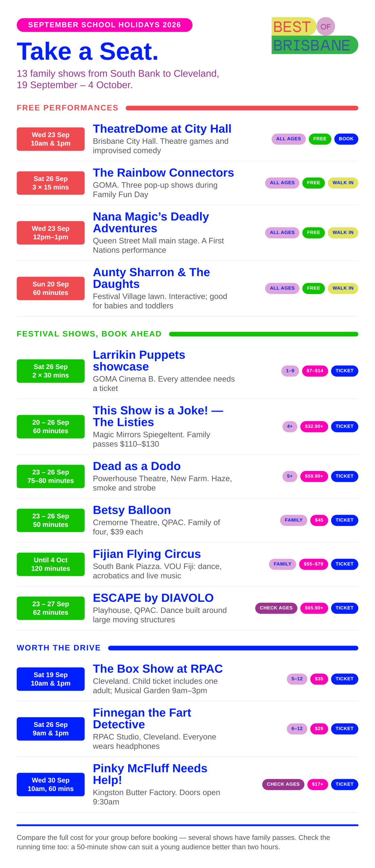Click the Worth the Drive section heading

[x=59, y=648]
